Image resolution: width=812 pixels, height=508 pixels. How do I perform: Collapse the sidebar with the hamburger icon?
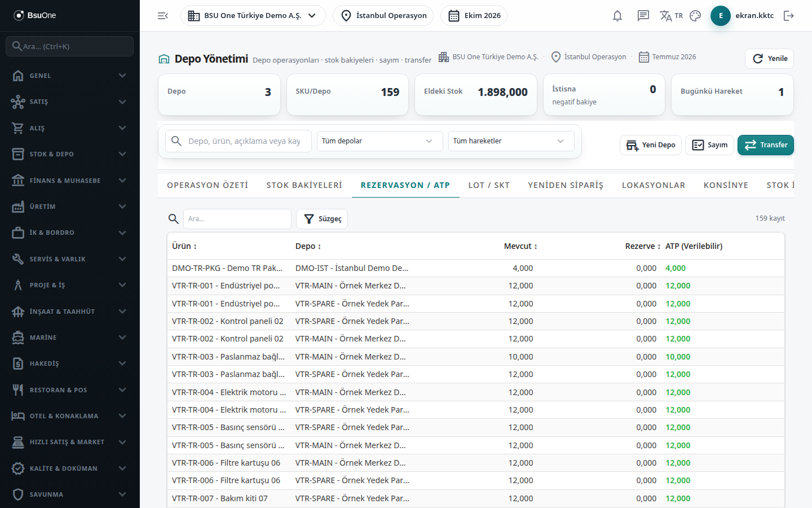point(163,16)
